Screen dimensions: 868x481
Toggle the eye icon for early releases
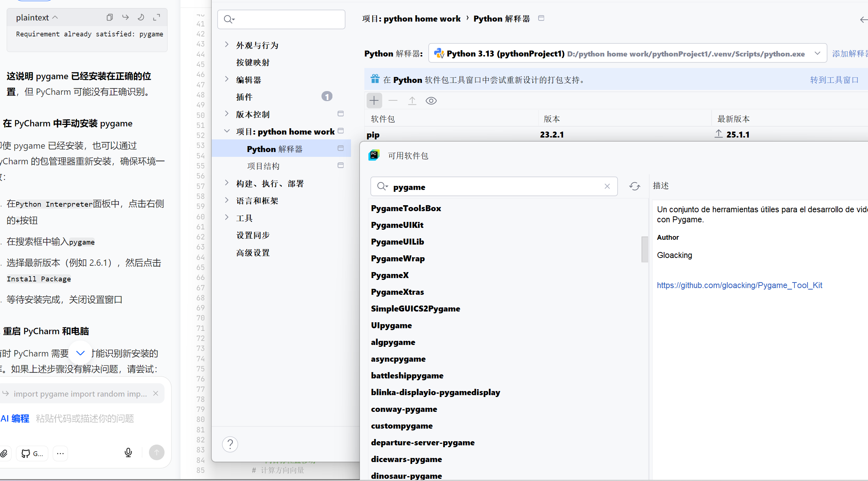(431, 101)
